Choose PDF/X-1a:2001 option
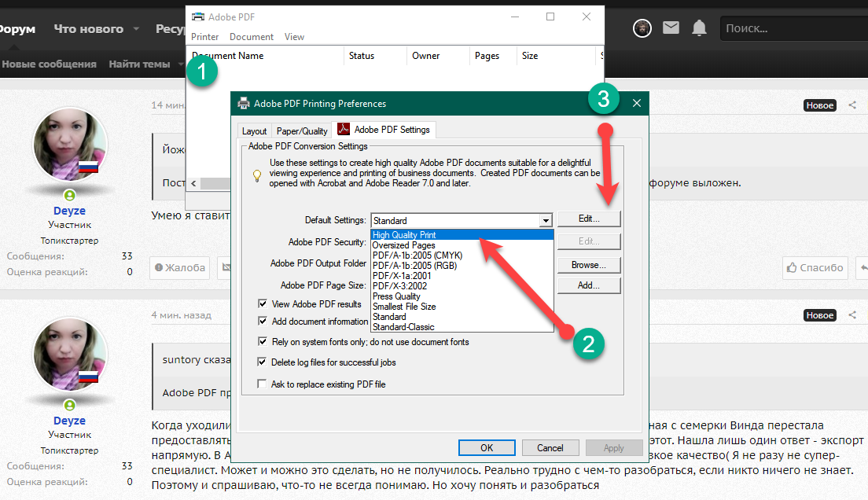 click(x=462, y=276)
